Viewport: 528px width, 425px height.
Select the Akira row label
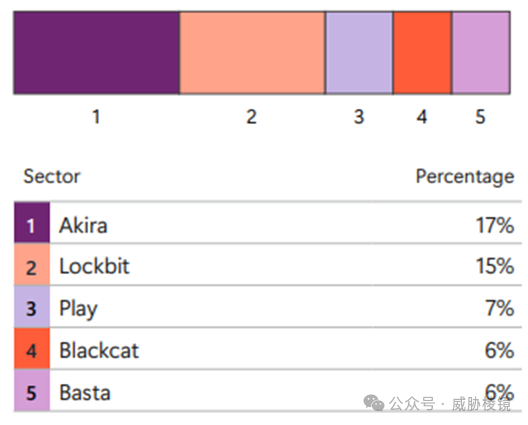[83, 225]
